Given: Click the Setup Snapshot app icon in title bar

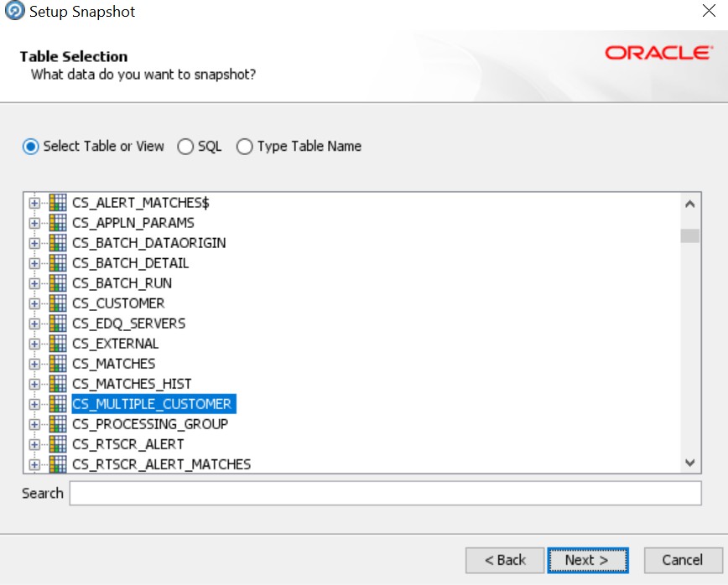Looking at the screenshot, I should pyautogui.click(x=14, y=11).
